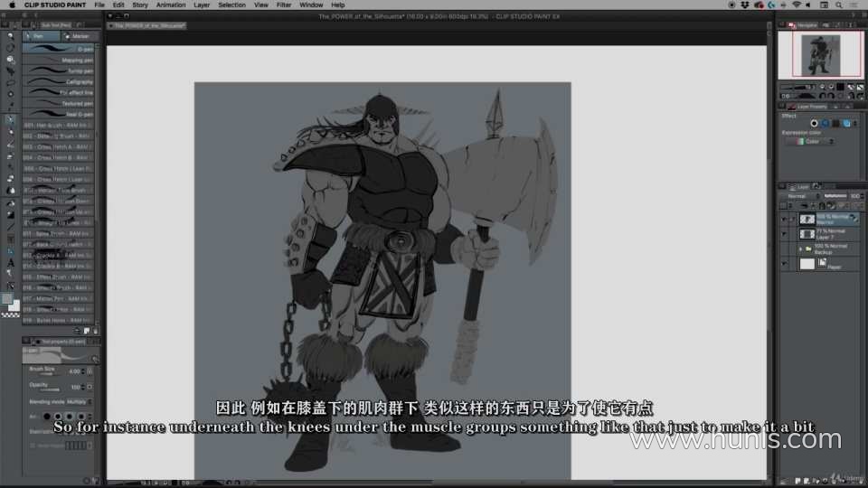Select the Eyedropper tool
This screenshot has height=488, width=868.
click(10, 105)
